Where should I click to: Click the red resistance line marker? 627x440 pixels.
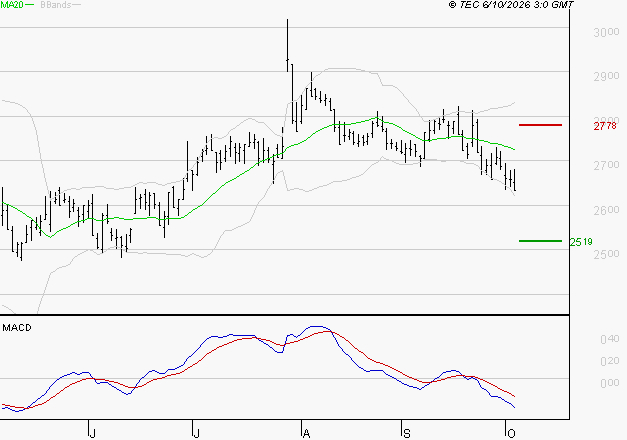(540, 125)
